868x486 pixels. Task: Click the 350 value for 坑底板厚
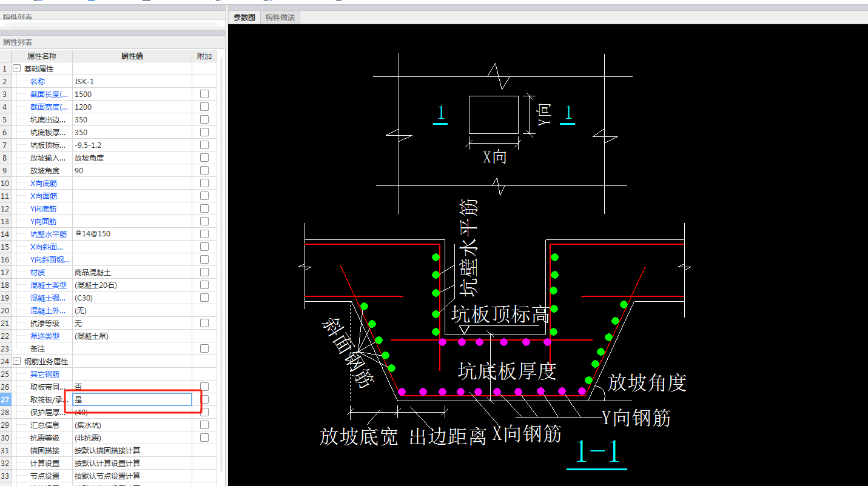(132, 132)
